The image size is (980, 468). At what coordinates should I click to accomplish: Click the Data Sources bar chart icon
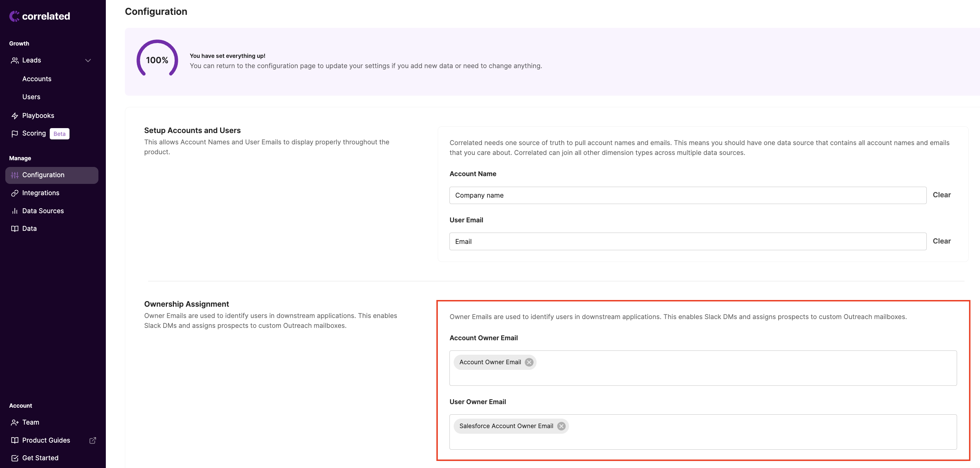point(15,211)
